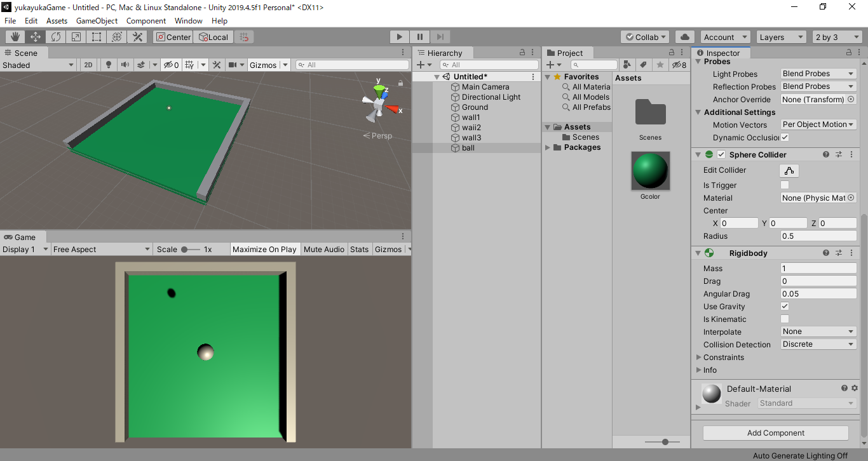
Task: Toggle Center pivot button
Action: click(173, 37)
